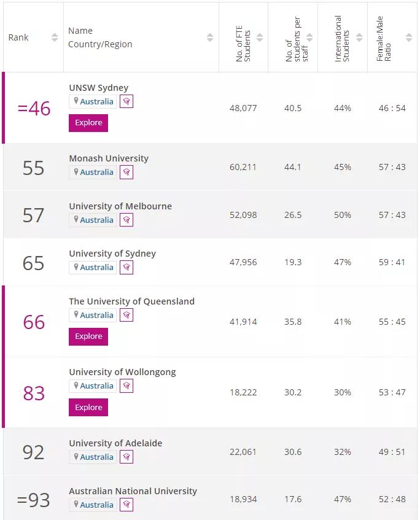Viewport: 420px width, 520px height.
Task: Sort by Female:Male Ratio column
Action: click(x=408, y=37)
